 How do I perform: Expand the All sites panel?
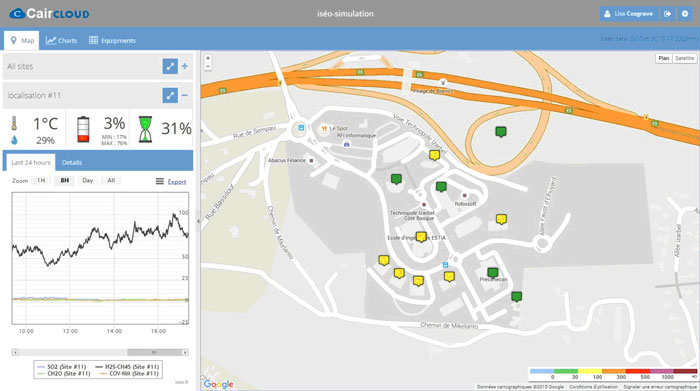click(x=185, y=67)
